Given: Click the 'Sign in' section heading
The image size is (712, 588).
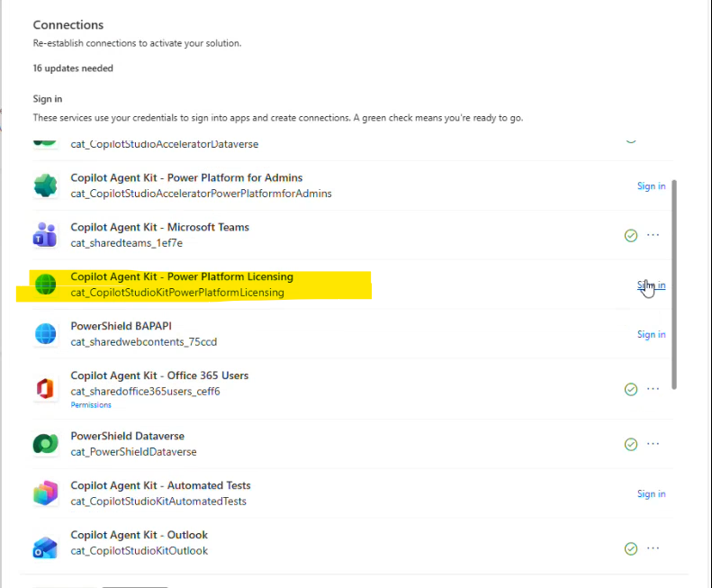Looking at the screenshot, I should click(47, 99).
